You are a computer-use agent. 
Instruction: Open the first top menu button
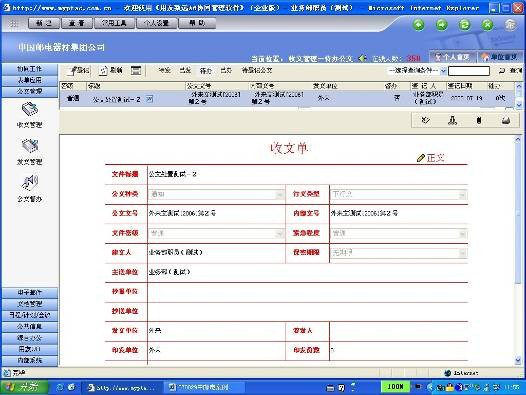click(x=44, y=23)
